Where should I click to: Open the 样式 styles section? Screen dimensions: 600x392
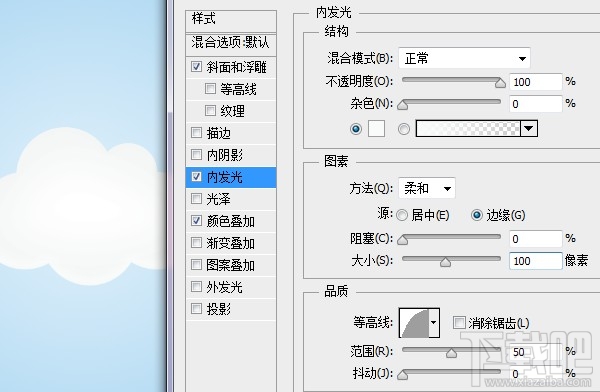(x=231, y=21)
